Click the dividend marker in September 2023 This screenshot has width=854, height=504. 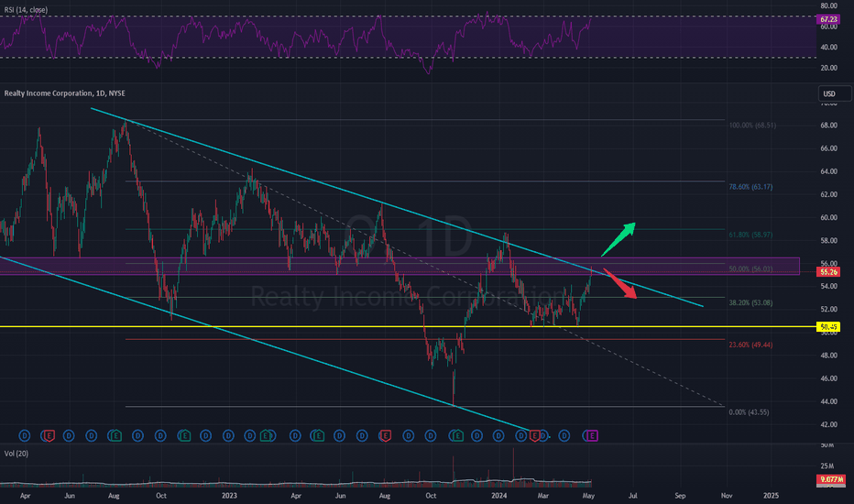pos(409,435)
